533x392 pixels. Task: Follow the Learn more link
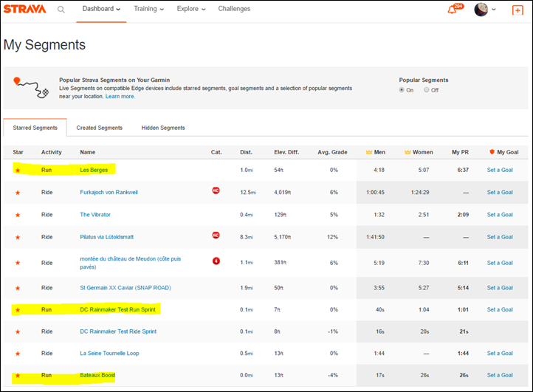[120, 97]
